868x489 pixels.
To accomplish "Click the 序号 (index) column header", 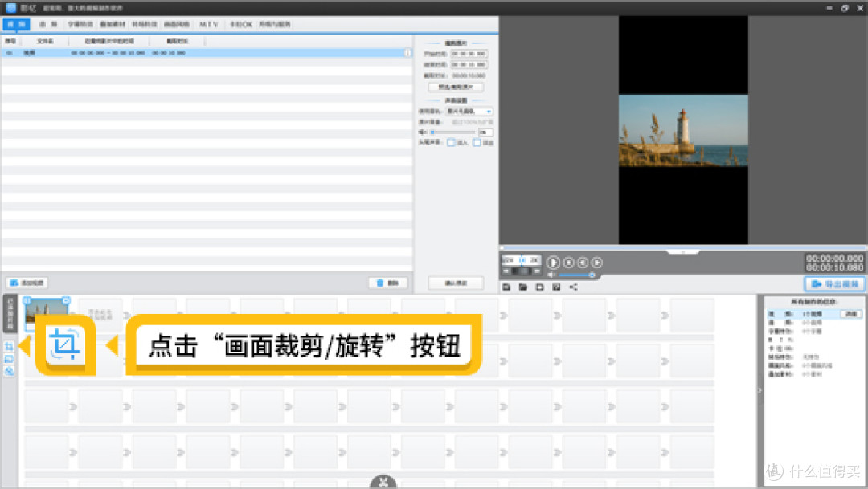I will (10, 41).
